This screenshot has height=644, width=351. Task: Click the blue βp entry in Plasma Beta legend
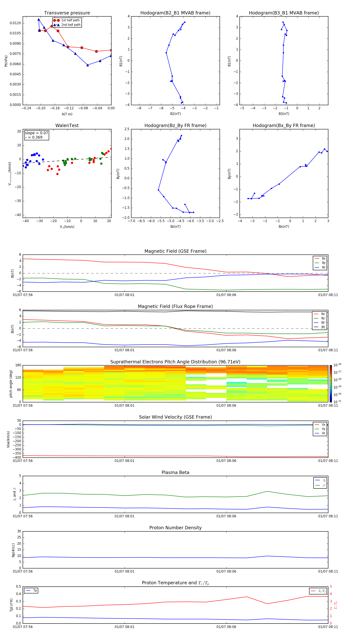[320, 480]
